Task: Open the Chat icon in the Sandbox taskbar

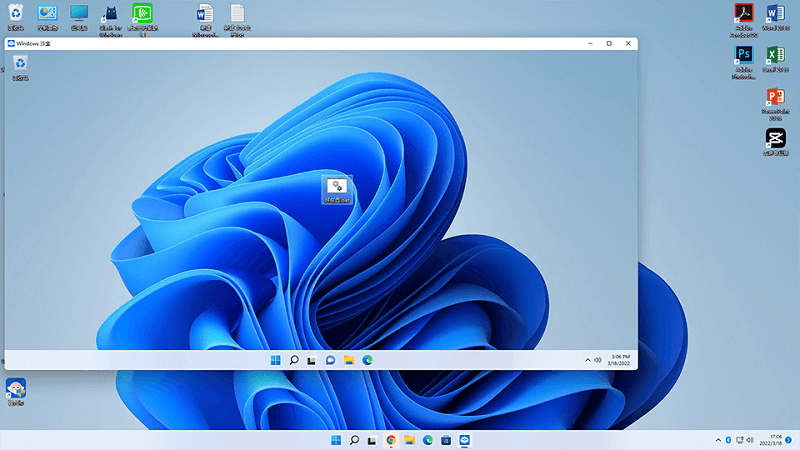Action: tap(330, 360)
